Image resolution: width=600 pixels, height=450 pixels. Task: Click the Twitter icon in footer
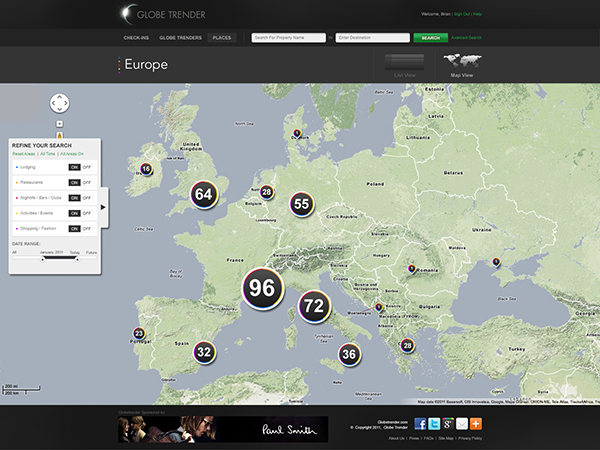(x=434, y=423)
